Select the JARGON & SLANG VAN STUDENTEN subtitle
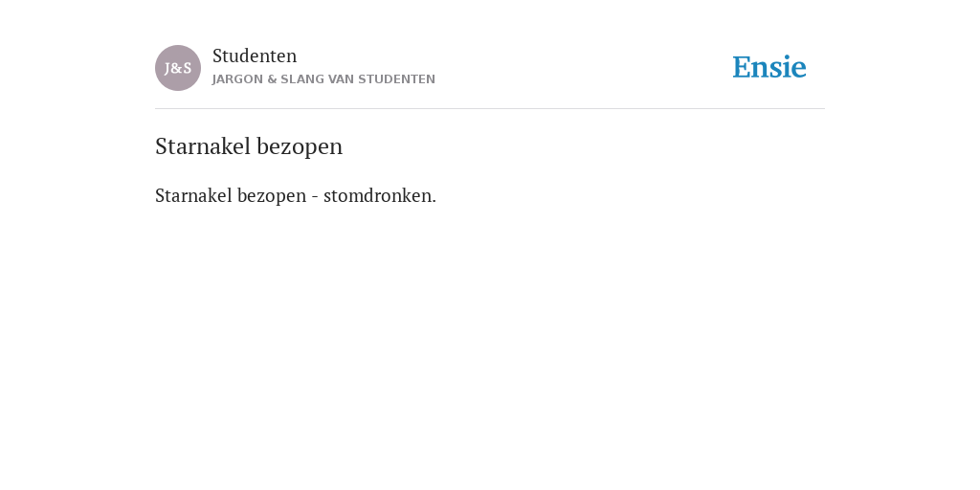The width and height of the screenshot is (980, 490). point(323,79)
